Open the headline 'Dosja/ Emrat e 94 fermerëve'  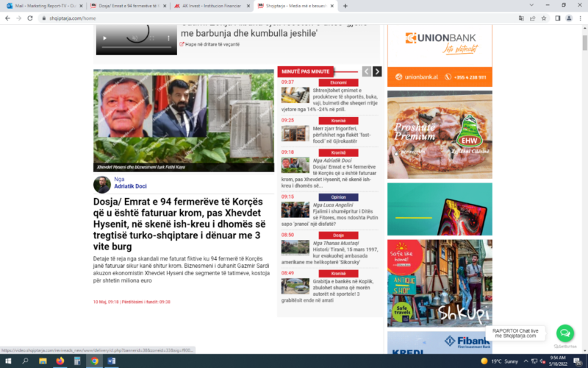pyautogui.click(x=179, y=224)
